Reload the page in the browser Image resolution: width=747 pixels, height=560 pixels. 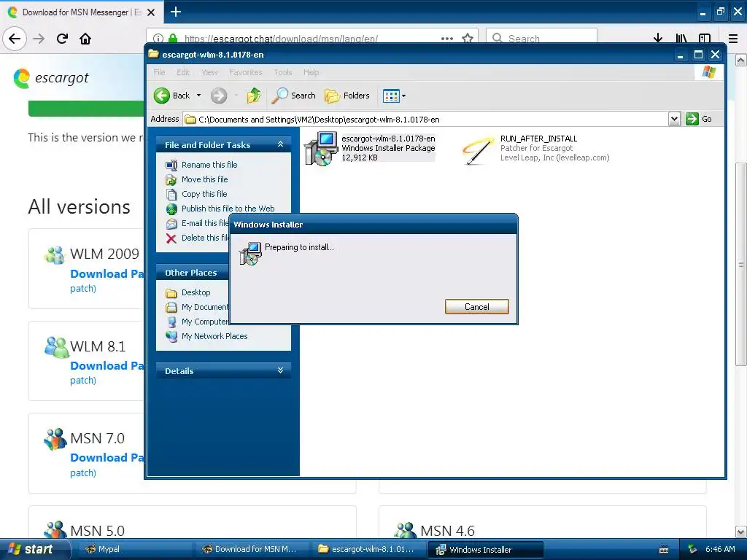(x=62, y=39)
